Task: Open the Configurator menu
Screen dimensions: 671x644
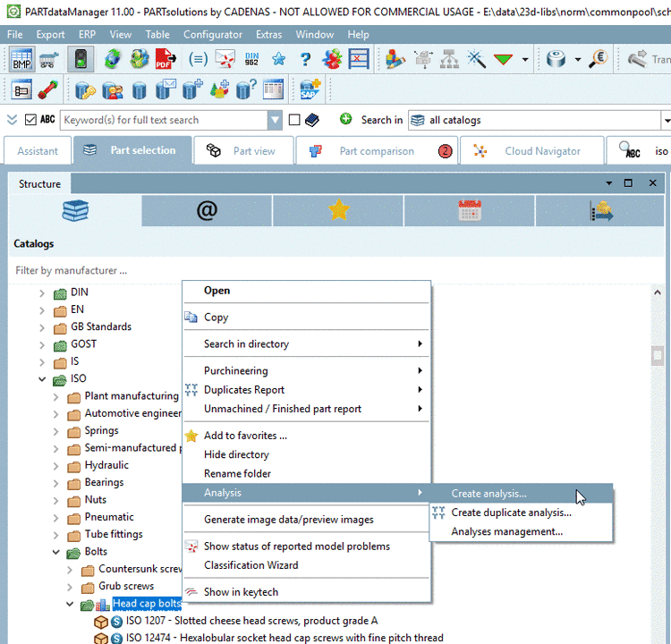Action: [213, 34]
